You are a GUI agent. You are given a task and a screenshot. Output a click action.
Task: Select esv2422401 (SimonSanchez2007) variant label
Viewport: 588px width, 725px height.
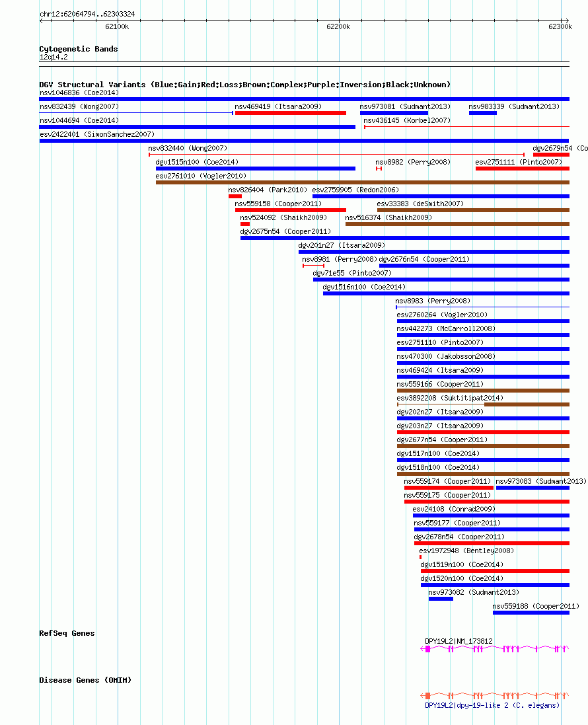pos(97,134)
